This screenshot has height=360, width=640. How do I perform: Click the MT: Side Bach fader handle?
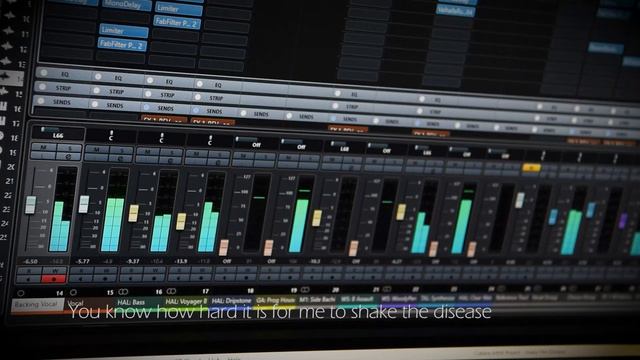coord(317,218)
